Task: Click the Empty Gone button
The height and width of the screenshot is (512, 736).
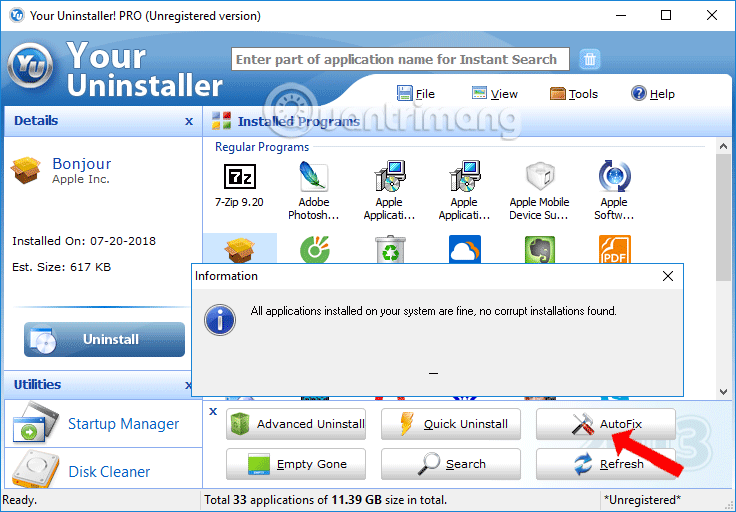Action: (x=296, y=464)
